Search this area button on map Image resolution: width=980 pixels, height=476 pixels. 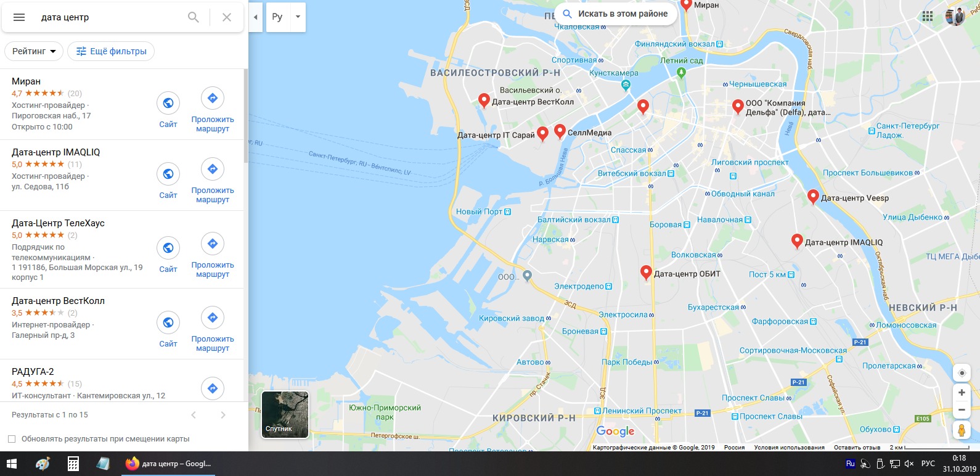[x=616, y=14]
